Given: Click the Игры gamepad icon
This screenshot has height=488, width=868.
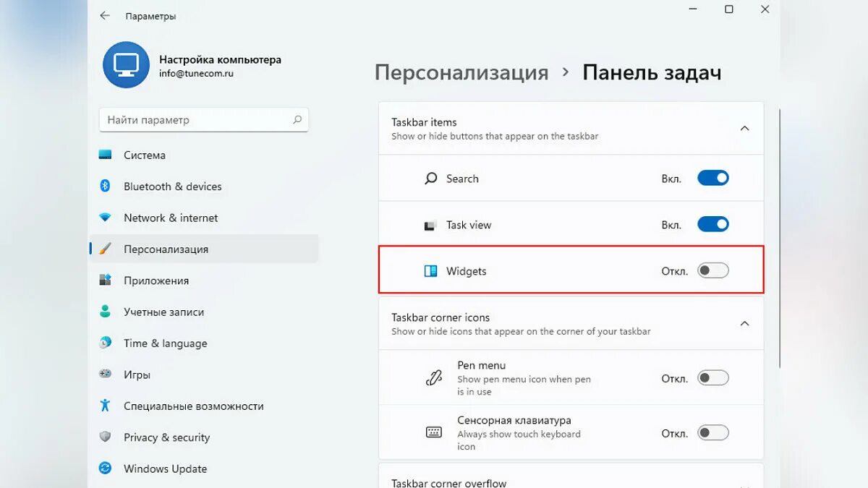Looking at the screenshot, I should click(x=105, y=374).
